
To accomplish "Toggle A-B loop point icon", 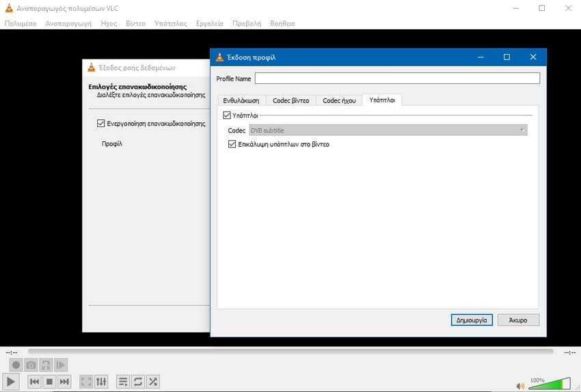I will coord(46,365).
